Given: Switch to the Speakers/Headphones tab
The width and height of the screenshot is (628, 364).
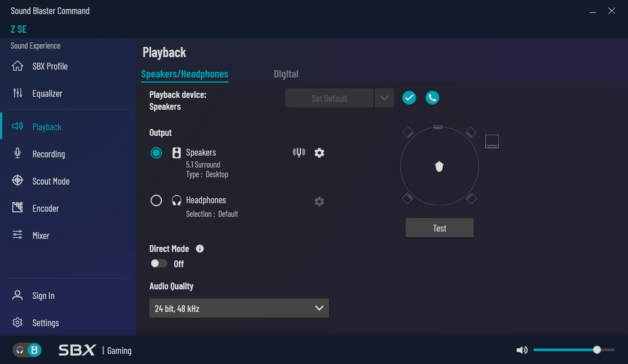Looking at the screenshot, I should (x=185, y=74).
